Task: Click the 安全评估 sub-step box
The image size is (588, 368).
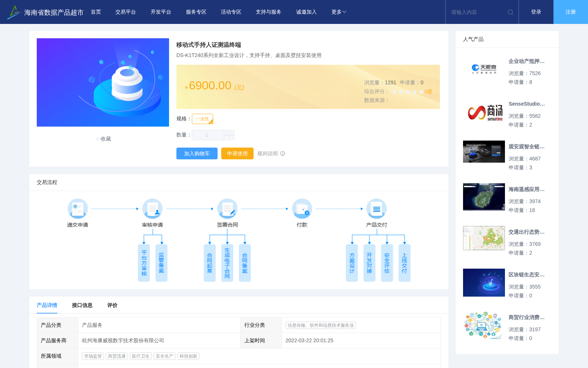Action: point(387,263)
